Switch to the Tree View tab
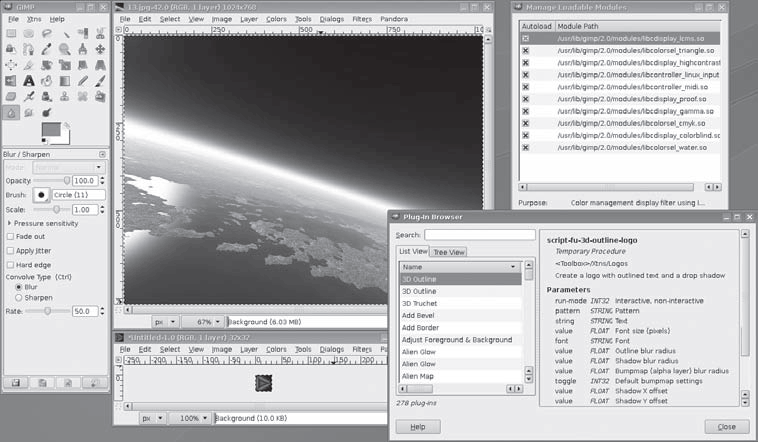 (449, 251)
